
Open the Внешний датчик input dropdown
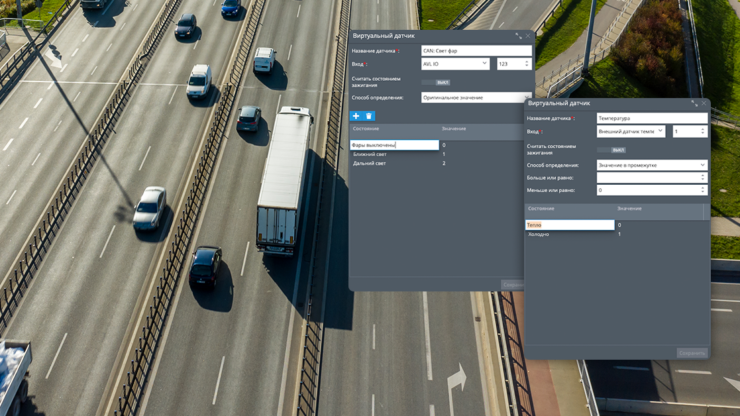(631, 131)
